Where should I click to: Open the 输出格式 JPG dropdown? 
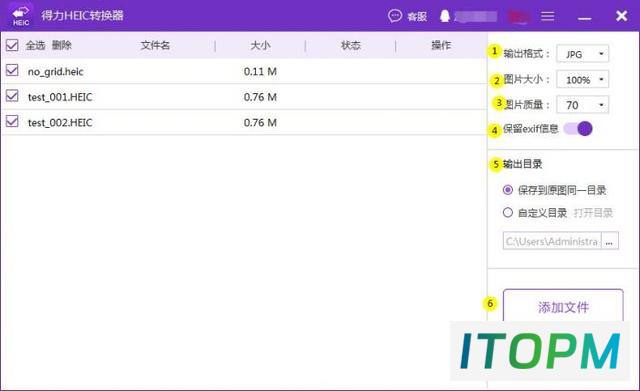[x=582, y=54]
